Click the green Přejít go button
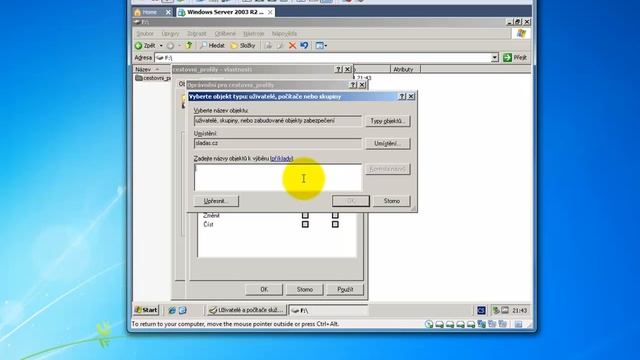 coord(515,58)
